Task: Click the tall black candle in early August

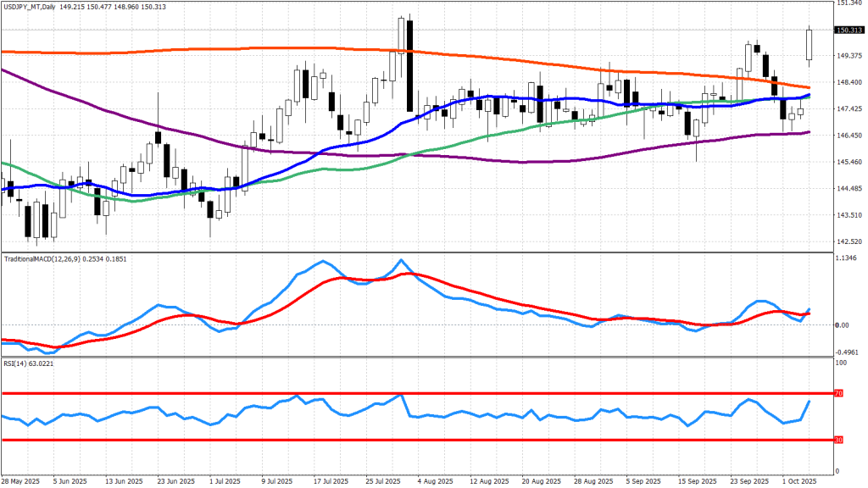Action: coord(409,66)
